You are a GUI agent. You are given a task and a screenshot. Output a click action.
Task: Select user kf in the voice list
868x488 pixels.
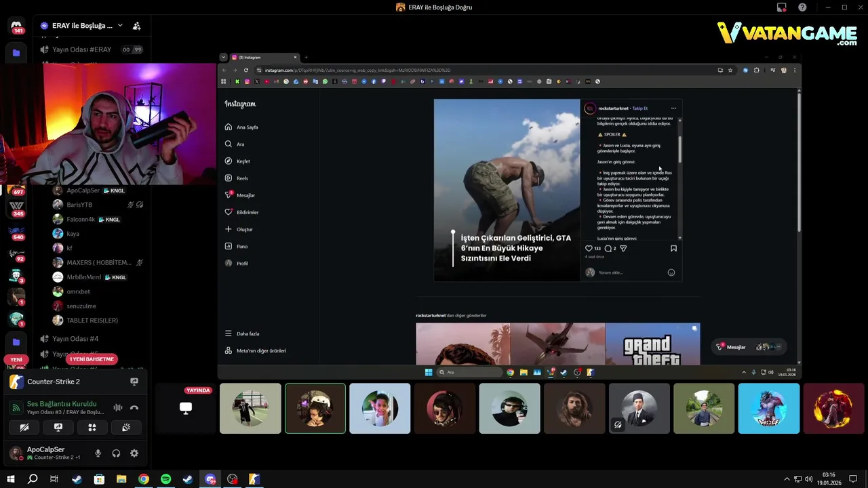click(69, 248)
